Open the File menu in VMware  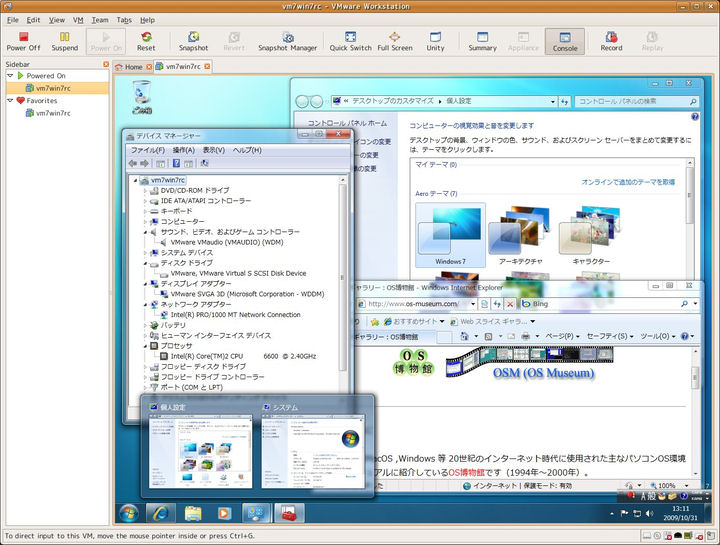point(13,20)
